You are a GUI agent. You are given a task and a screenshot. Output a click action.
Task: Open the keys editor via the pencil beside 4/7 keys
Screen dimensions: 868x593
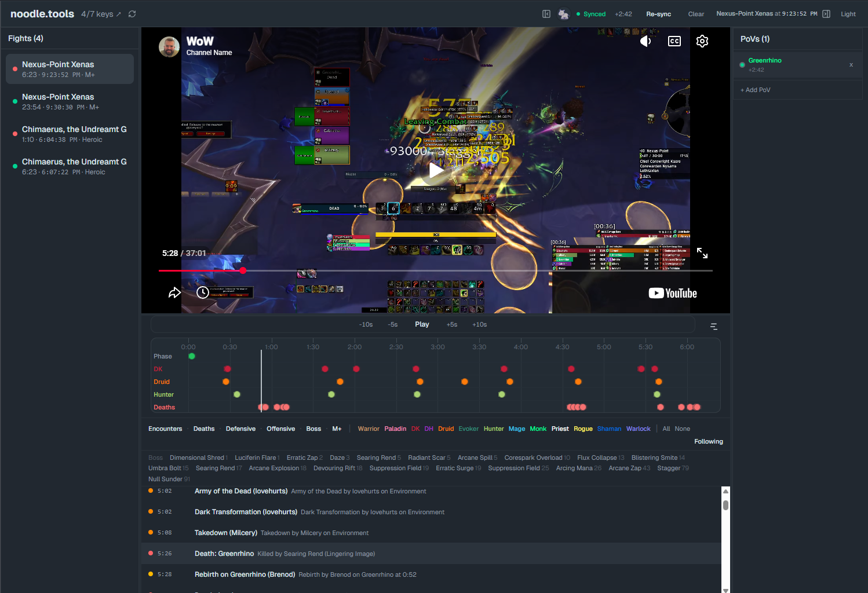[x=119, y=13]
